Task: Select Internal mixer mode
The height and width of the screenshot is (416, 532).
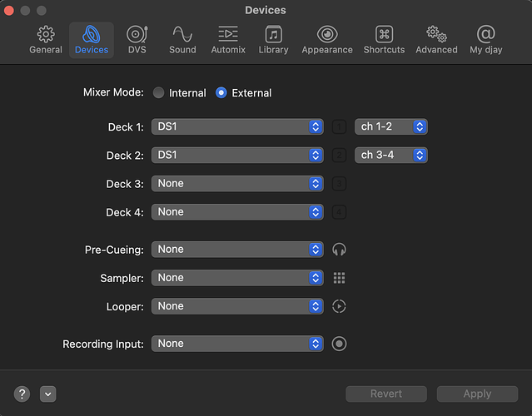Action: [159, 93]
